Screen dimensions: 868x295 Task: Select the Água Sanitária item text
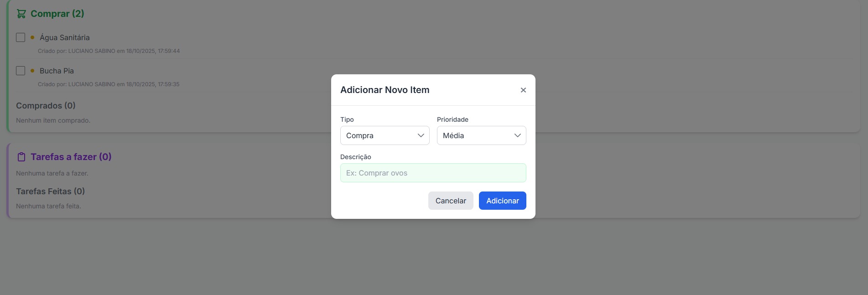pyautogui.click(x=65, y=37)
